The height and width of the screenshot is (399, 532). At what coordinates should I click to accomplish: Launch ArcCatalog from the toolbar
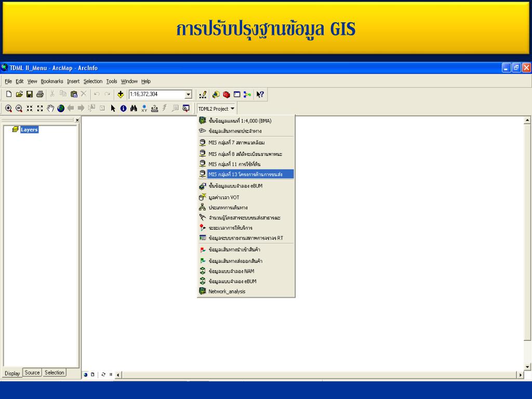(x=216, y=95)
